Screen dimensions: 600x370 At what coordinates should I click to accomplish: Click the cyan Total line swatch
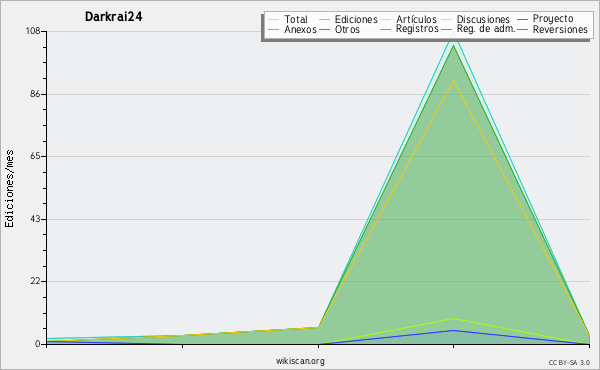pyautogui.click(x=274, y=19)
